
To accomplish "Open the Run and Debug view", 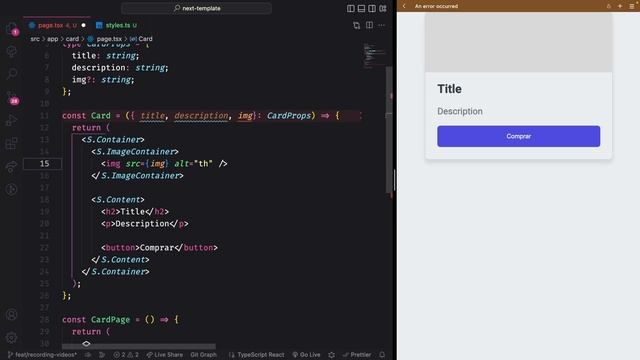I will coord(11,120).
